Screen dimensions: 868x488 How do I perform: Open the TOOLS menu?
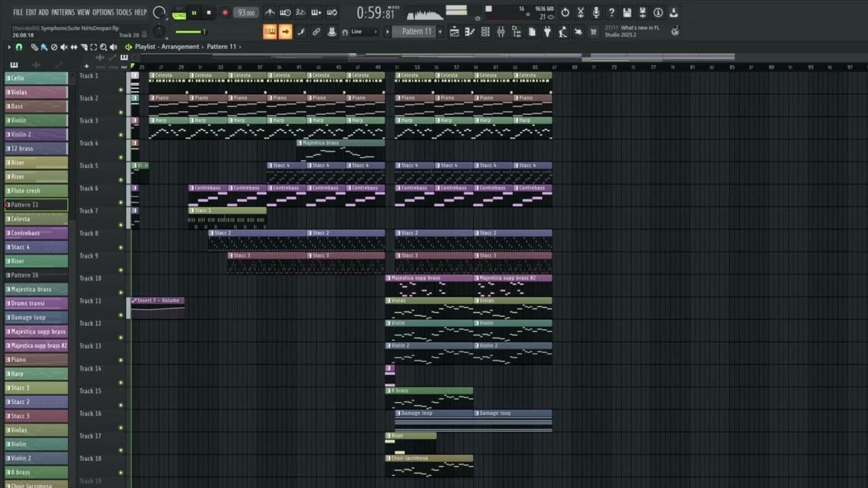click(123, 12)
